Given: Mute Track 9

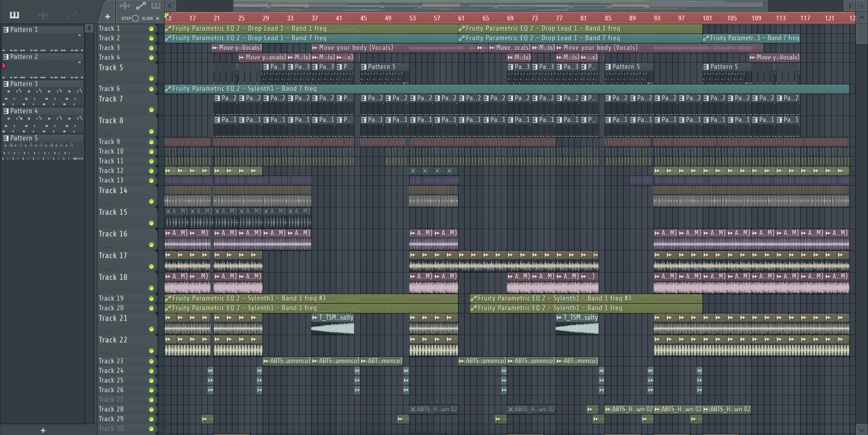Looking at the screenshot, I should [x=152, y=142].
